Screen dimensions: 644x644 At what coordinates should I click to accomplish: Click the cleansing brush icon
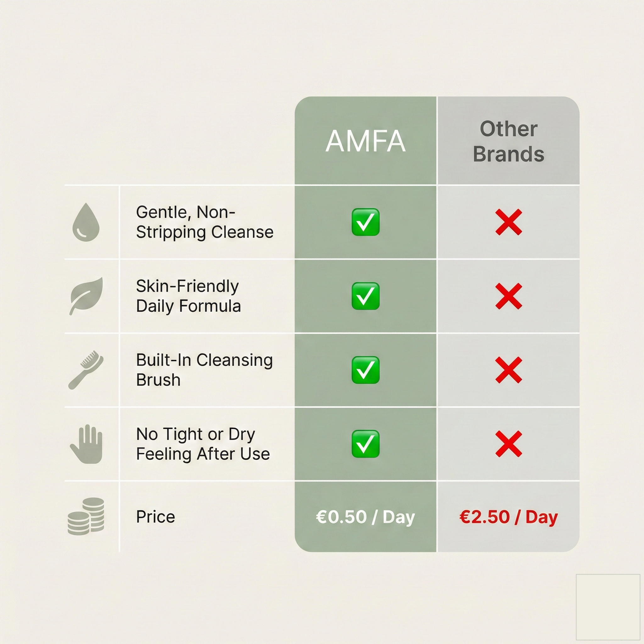pos(86,370)
